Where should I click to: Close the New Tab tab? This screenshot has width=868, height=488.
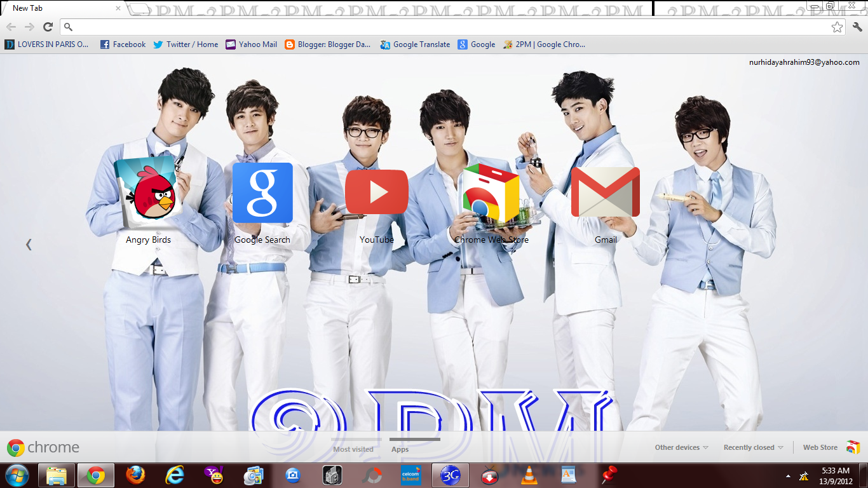118,8
